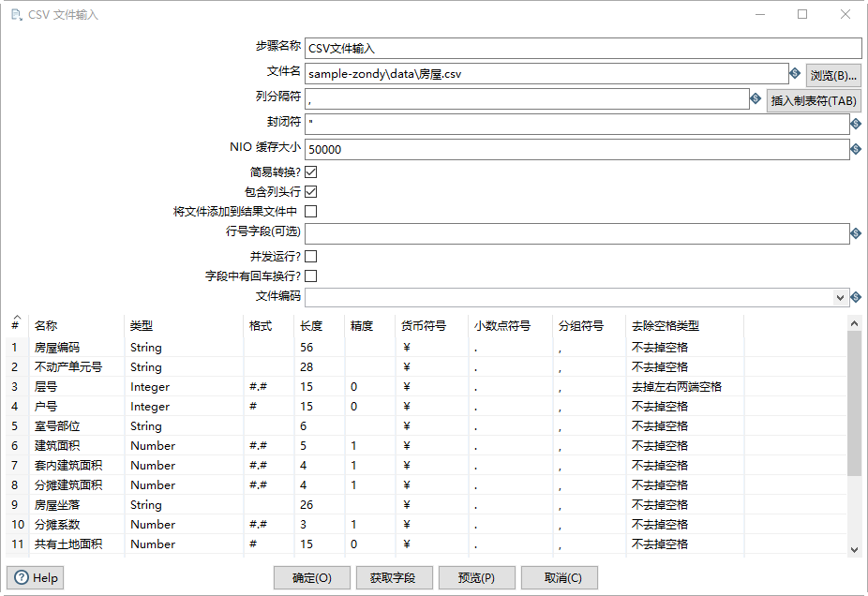Click the variable icon beside the column delimiter field

[756, 98]
